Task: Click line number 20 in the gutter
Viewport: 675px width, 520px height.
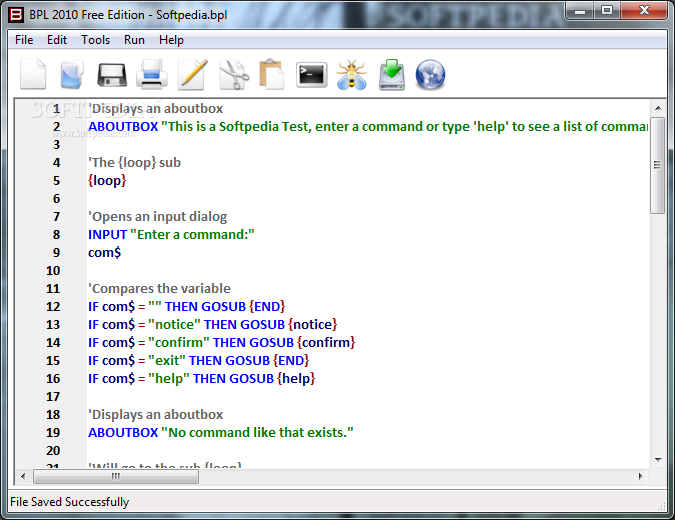Action: pos(53,451)
